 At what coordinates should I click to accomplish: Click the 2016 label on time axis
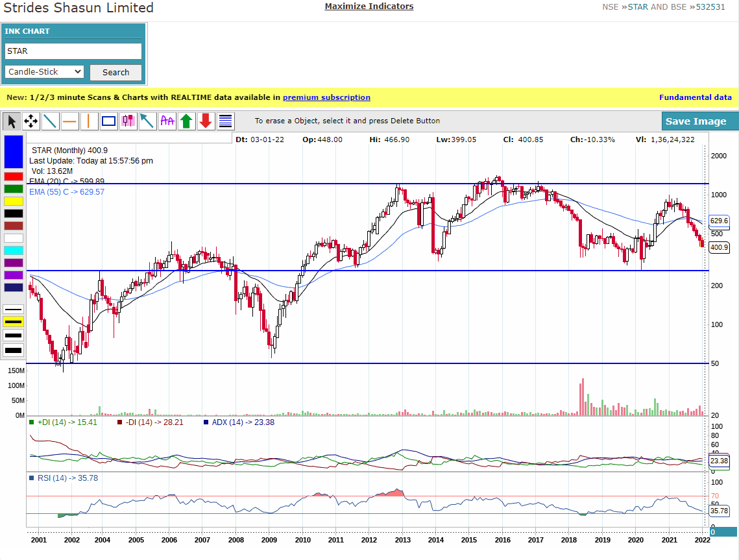[502, 540]
